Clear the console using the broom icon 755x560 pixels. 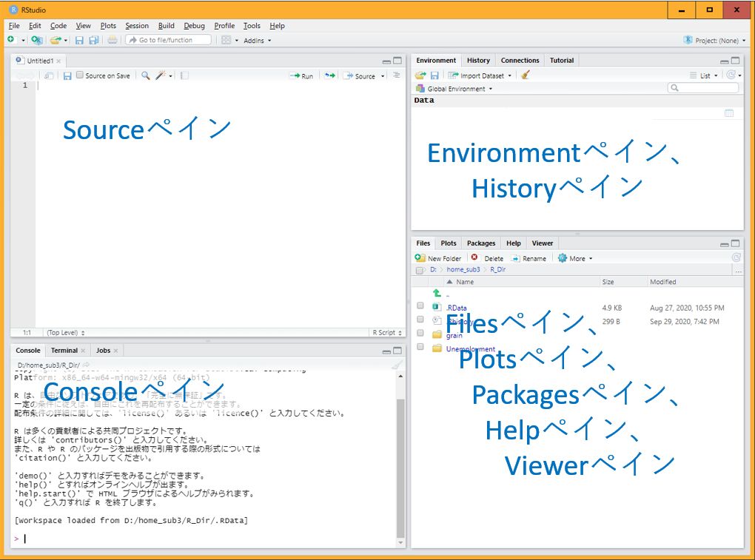396,365
